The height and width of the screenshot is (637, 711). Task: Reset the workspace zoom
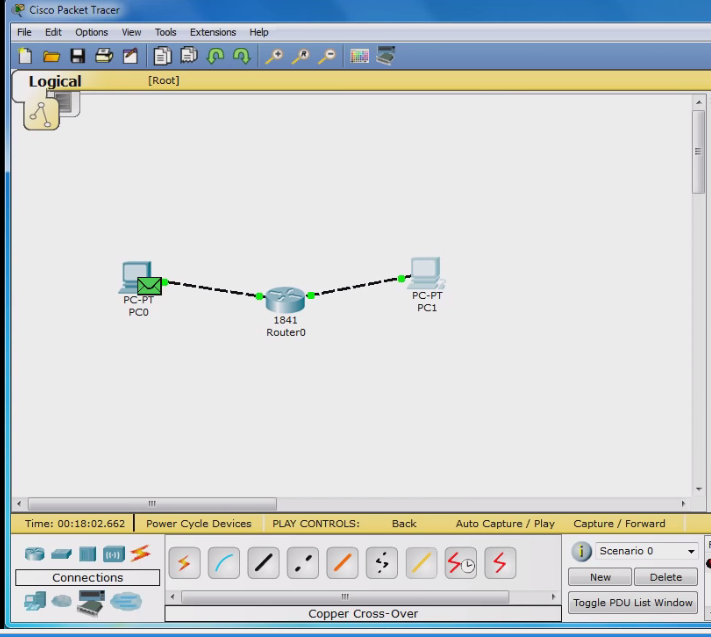(300, 56)
